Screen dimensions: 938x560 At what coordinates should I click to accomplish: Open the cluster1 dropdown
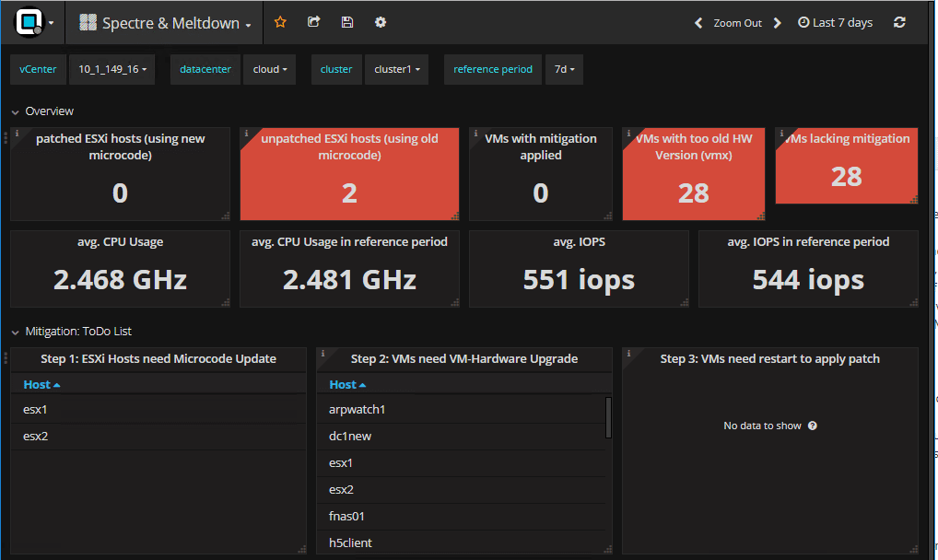[396, 69]
